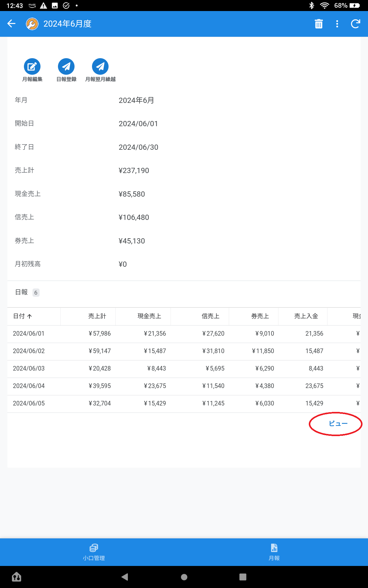The width and height of the screenshot is (368, 588).
Task: Switch to the 小口管理 tab
Action: point(94,552)
